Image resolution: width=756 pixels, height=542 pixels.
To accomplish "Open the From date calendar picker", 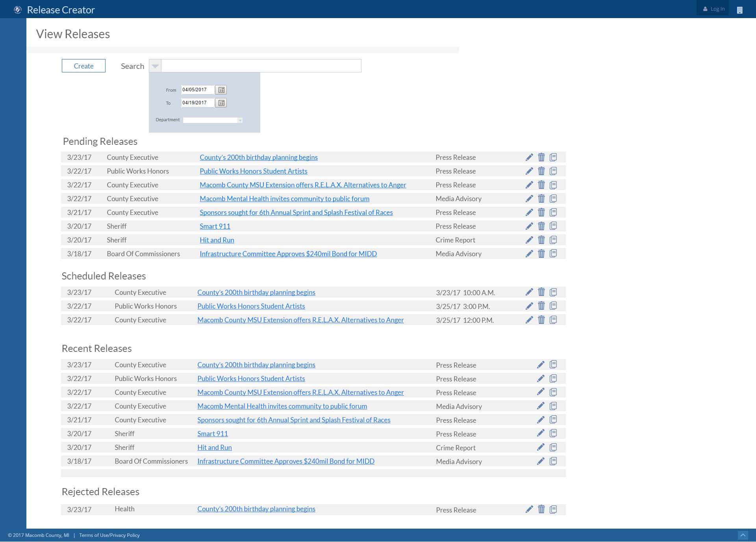I will pyautogui.click(x=221, y=90).
